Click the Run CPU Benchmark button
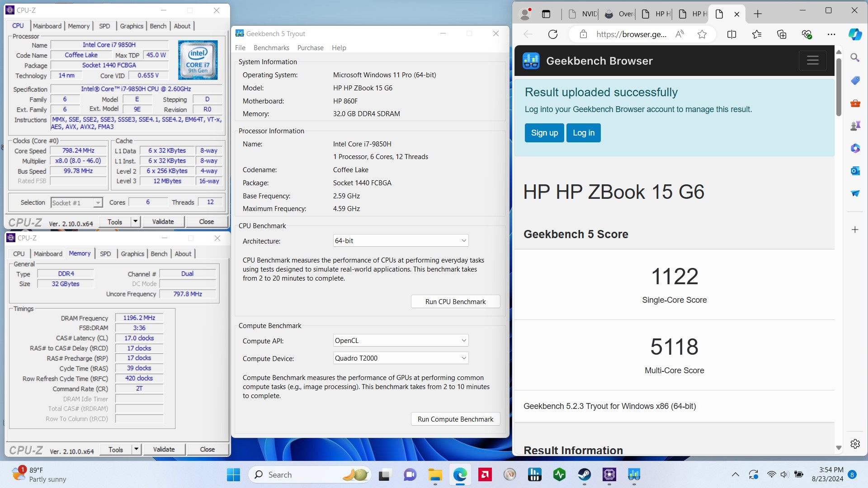 (455, 302)
